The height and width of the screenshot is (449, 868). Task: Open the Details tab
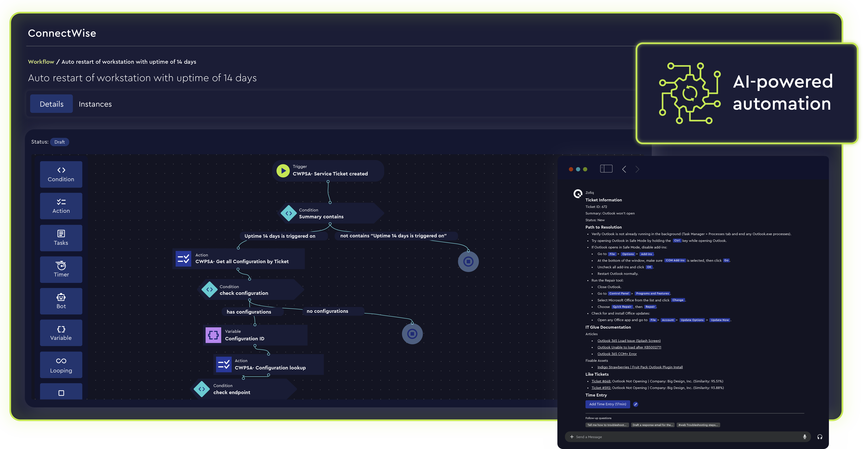[x=52, y=104]
